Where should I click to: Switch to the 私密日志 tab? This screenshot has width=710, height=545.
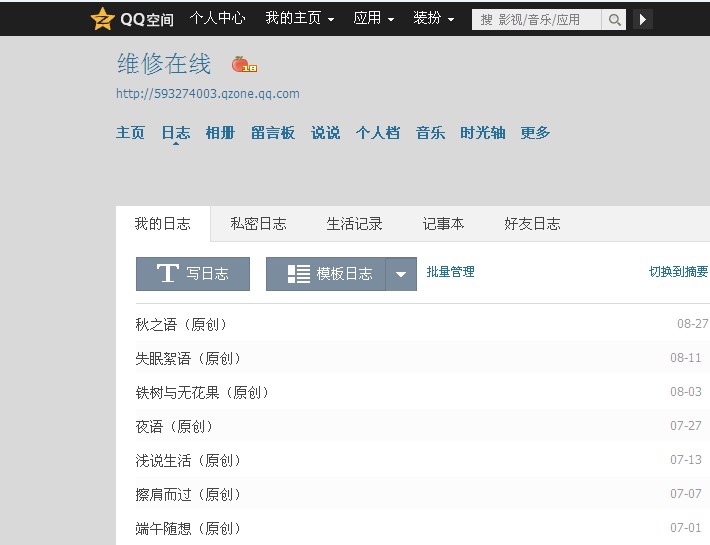pos(258,224)
